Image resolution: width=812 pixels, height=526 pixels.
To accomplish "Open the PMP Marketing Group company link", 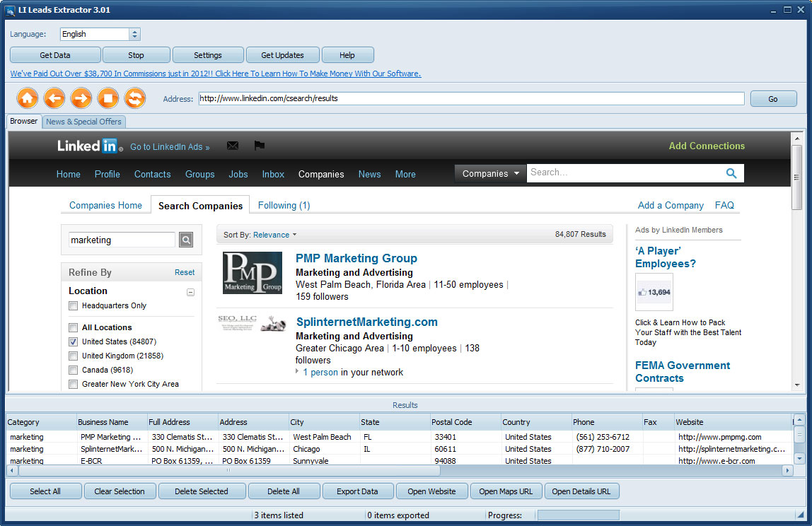I will tap(356, 258).
